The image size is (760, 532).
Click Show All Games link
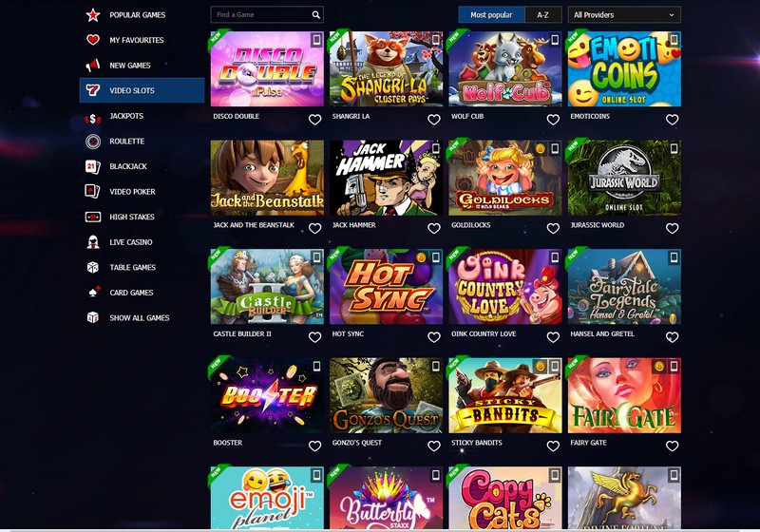(139, 318)
